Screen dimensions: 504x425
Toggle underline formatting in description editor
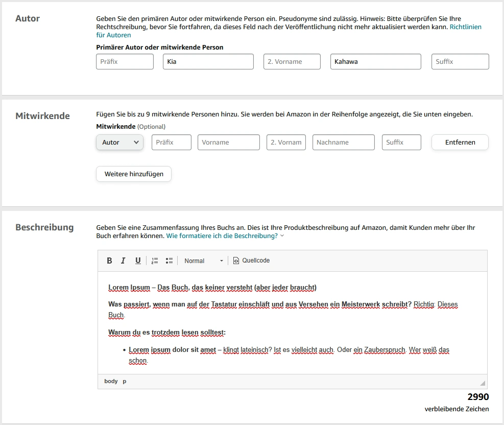pyautogui.click(x=138, y=261)
